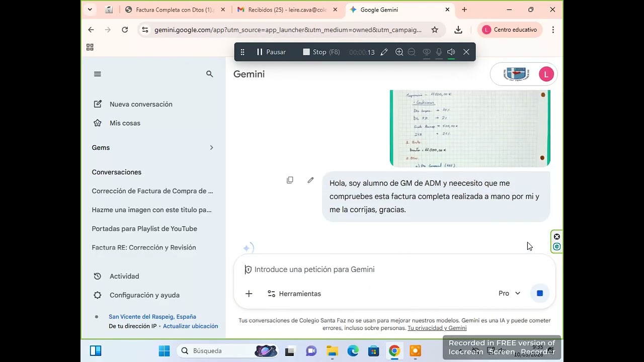Search conversations in Gemini sidebar
The image size is (644, 362).
click(210, 74)
